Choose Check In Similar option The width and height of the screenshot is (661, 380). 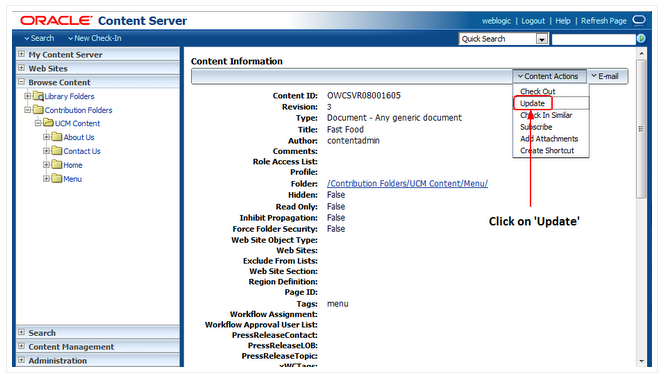[x=546, y=115]
